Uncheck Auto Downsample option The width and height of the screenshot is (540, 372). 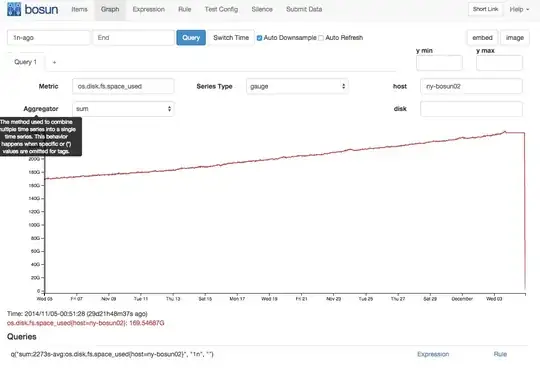pyautogui.click(x=259, y=38)
